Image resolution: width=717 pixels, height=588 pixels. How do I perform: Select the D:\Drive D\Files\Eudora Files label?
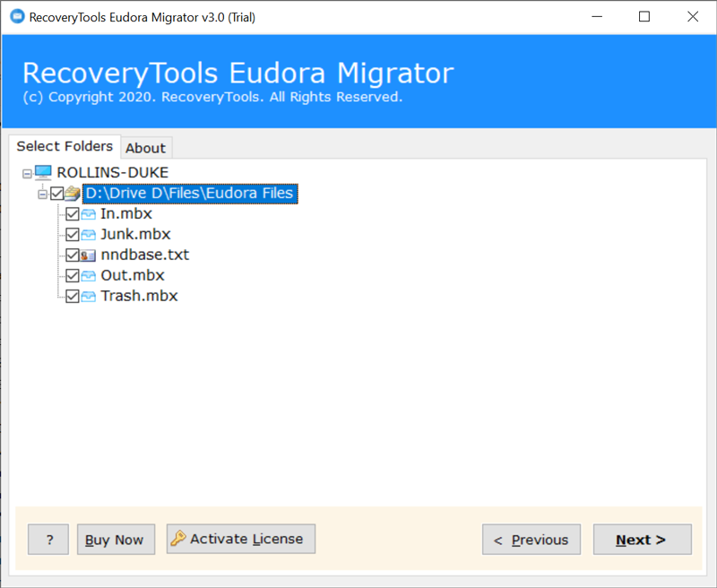pyautogui.click(x=190, y=194)
